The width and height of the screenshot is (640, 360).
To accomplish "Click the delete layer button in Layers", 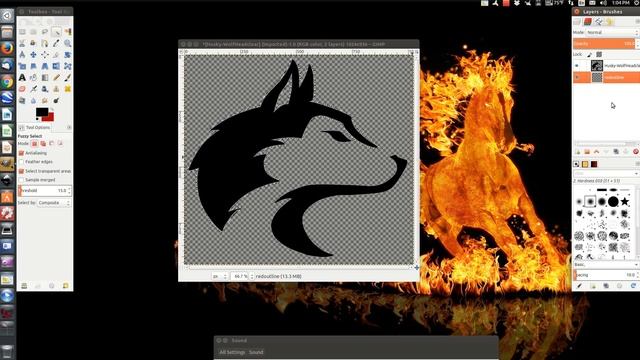I will click(x=636, y=152).
